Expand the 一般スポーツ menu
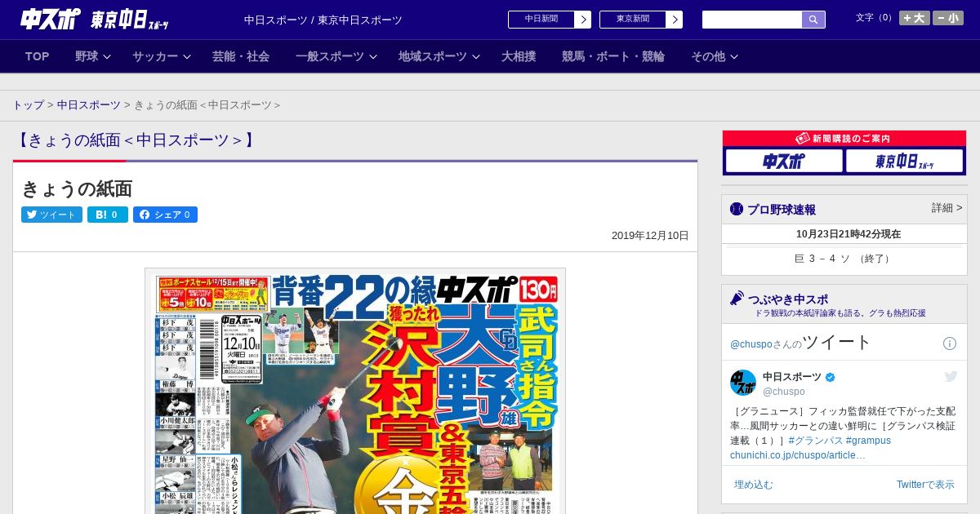Viewport: 980px width, 514px height. pos(336,56)
